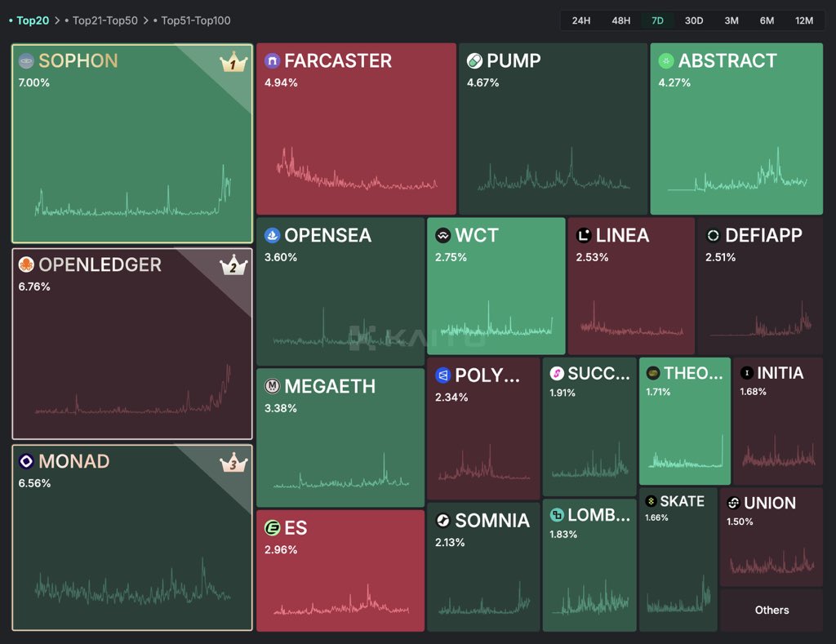Screen dimensions: 836x644
Task: Select the 7D time range
Action: pos(657,20)
